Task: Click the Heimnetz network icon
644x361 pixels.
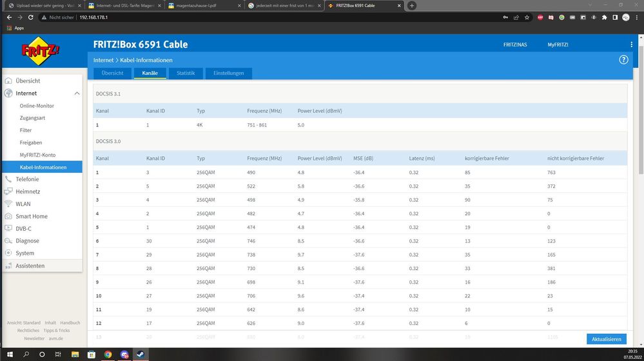Action: [x=8, y=191]
